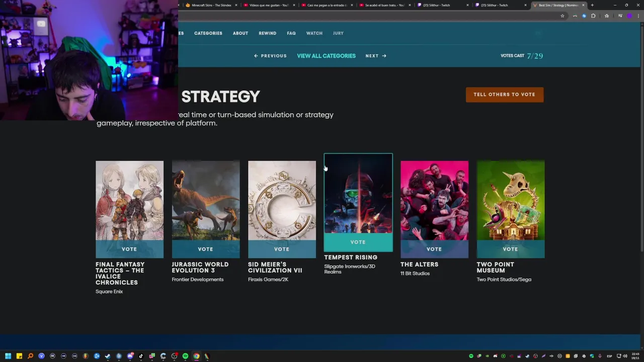Open Spotify from the taskbar apps
The width and height of the screenshot is (644, 362).
coord(185,356)
